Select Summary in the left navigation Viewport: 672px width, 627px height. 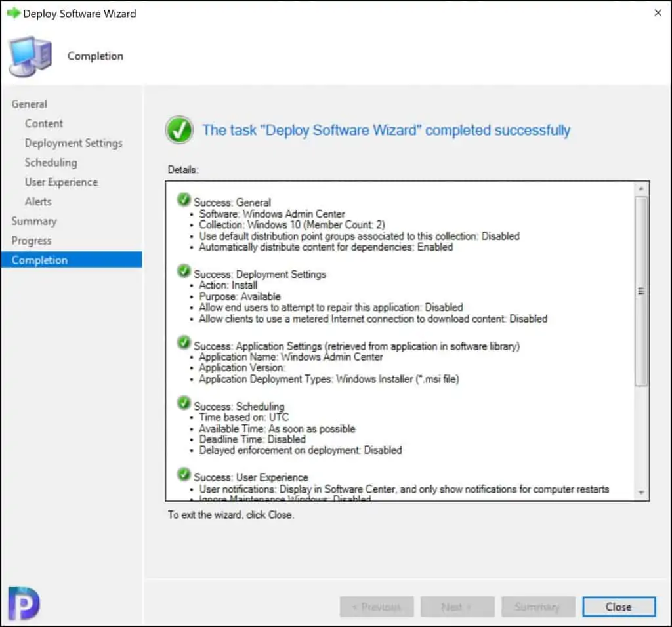coord(34,221)
